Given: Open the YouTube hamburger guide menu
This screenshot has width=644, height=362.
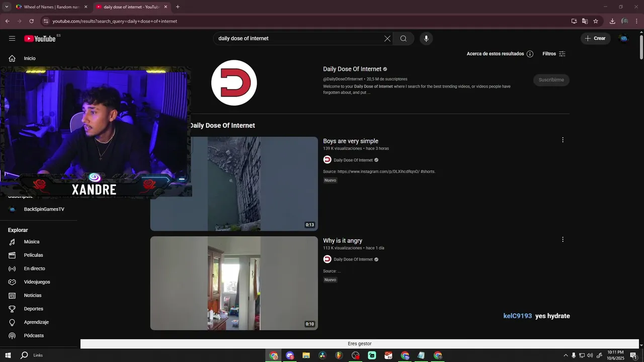Looking at the screenshot, I should (12, 38).
